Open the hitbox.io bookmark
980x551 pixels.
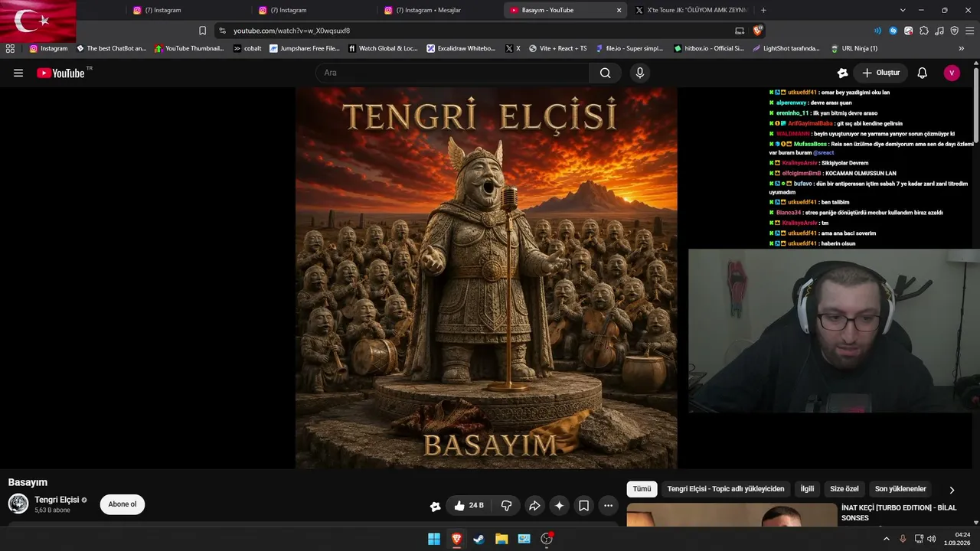coord(709,48)
